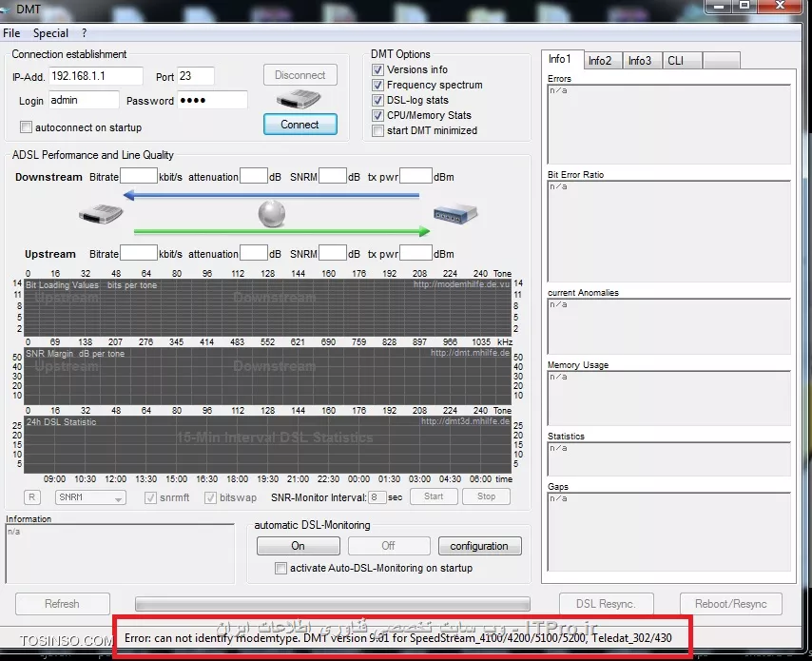Viewport: 812px width, 661px height.
Task: Click the Errors text box
Action: [669, 125]
